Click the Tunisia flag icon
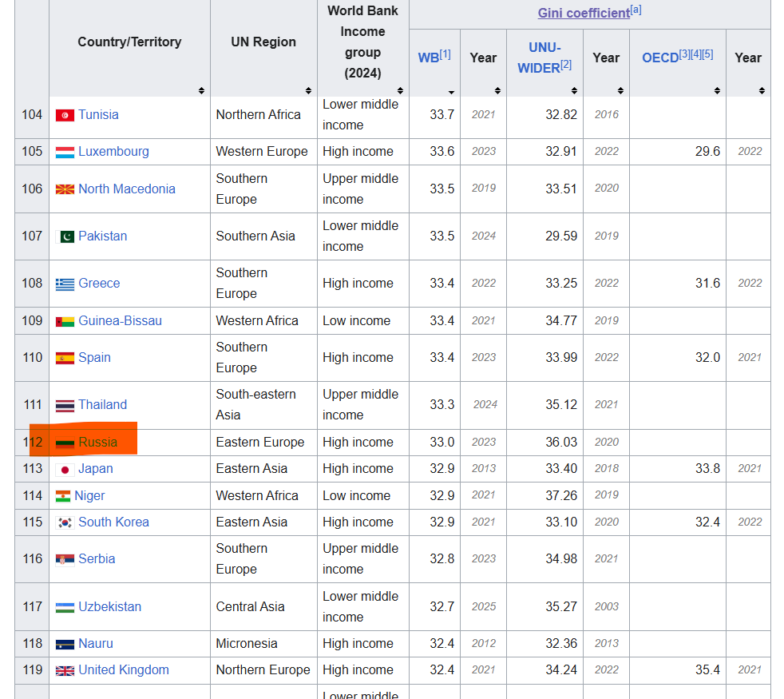This screenshot has width=784, height=699. 65,115
